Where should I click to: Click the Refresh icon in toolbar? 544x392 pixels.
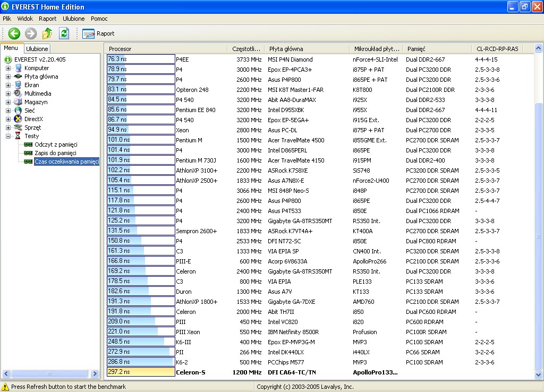(x=64, y=33)
